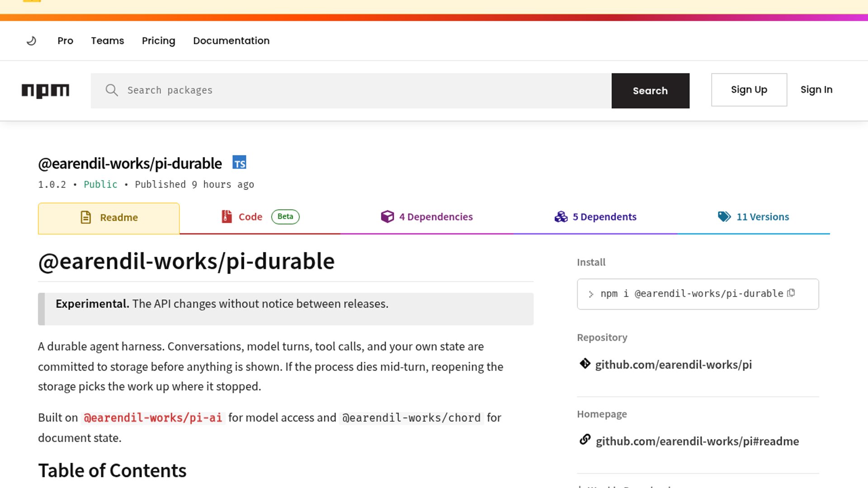Viewport: 868px width, 488px height.
Task: Click the Homepage section label
Action: click(602, 414)
